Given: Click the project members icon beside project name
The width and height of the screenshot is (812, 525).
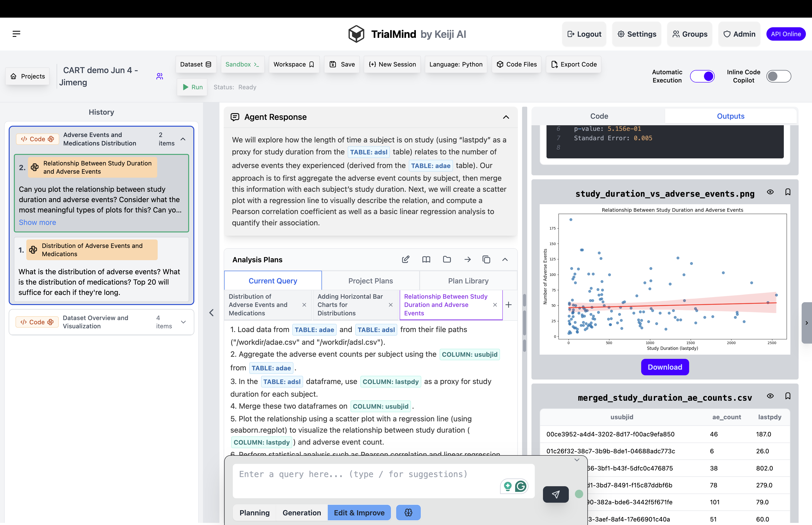Looking at the screenshot, I should [160, 76].
